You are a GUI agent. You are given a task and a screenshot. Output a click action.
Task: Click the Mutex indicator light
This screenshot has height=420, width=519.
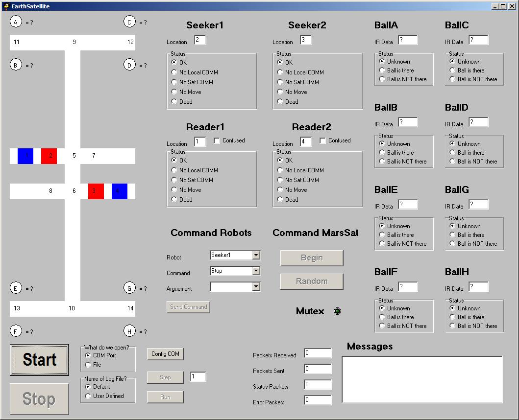337,311
